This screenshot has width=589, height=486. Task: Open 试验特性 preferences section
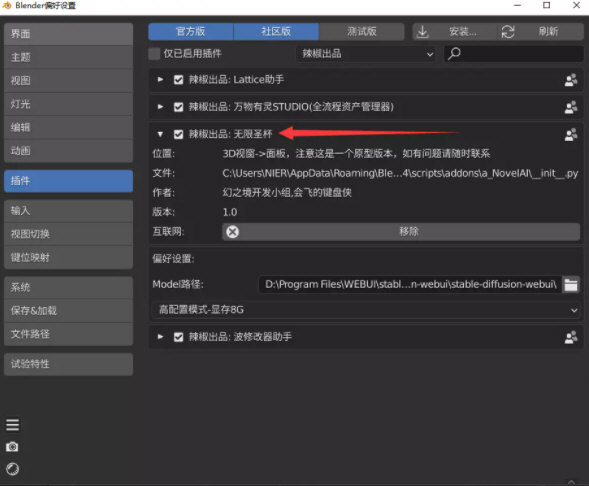point(68,364)
